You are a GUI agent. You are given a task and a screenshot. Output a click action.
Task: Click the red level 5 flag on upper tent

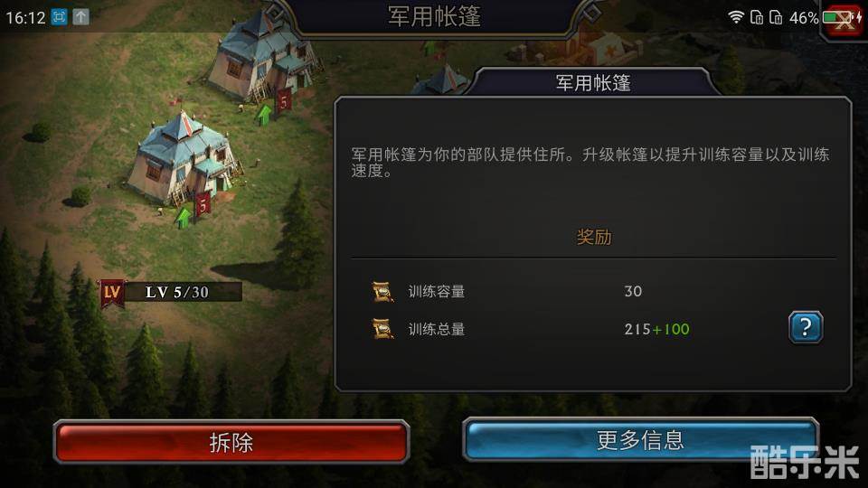[284, 101]
